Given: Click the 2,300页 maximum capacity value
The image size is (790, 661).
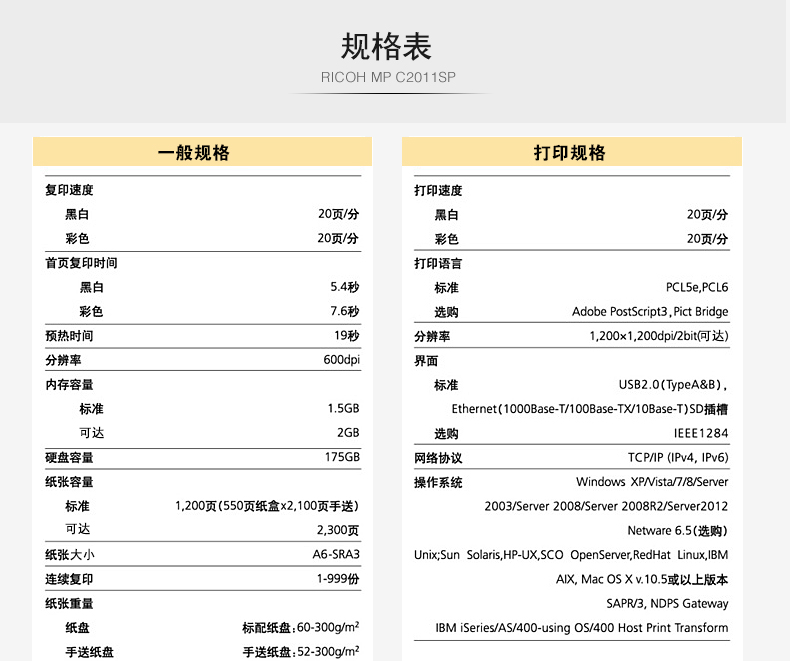Looking at the screenshot, I should [338, 530].
